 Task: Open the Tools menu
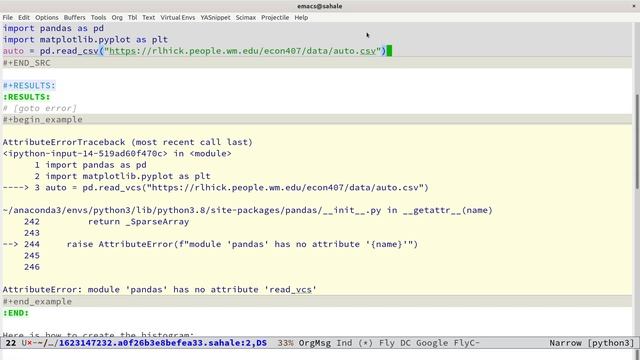pos(98,18)
